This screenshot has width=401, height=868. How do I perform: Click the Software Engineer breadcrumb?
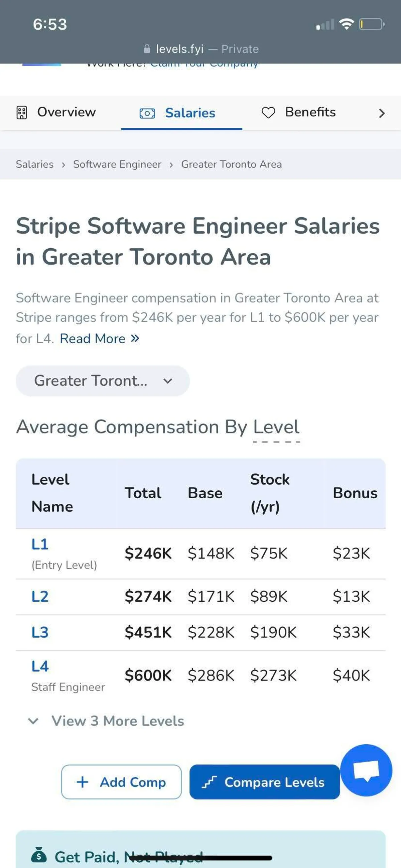[x=117, y=164]
